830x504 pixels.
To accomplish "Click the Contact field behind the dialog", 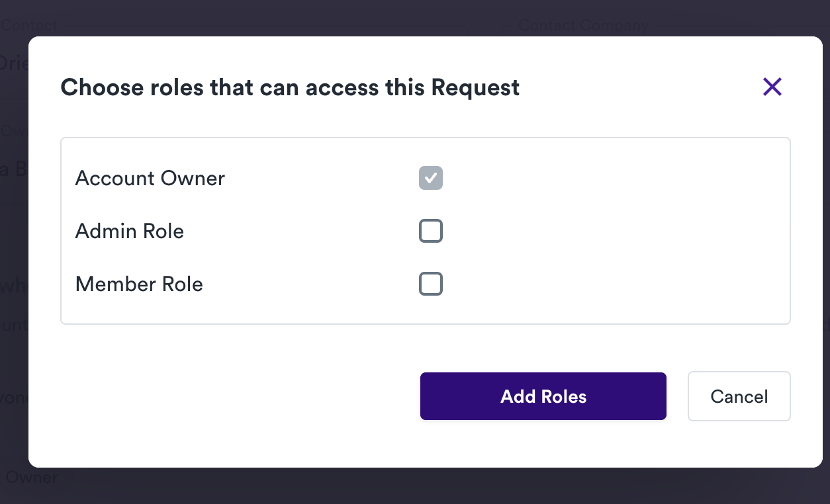I will (28, 25).
